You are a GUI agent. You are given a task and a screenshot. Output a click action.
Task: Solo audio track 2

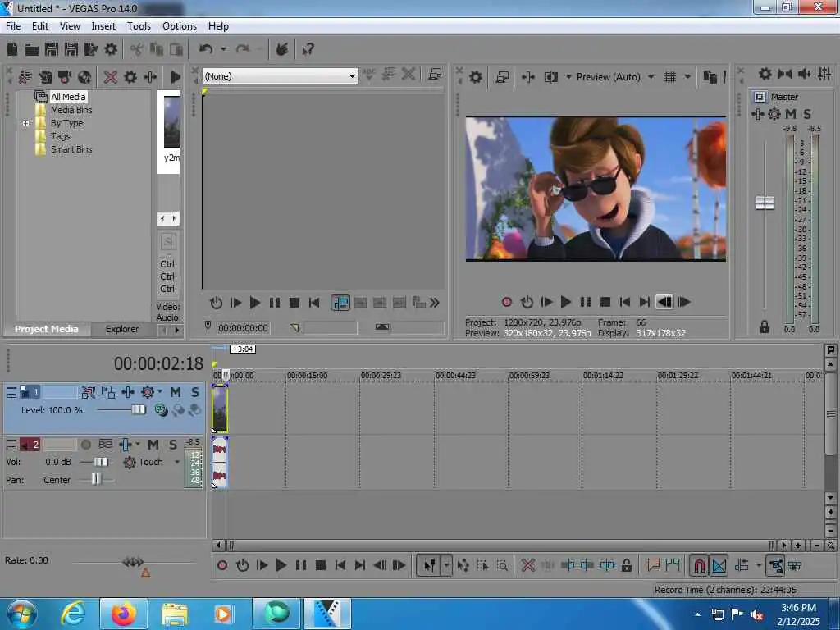172,445
